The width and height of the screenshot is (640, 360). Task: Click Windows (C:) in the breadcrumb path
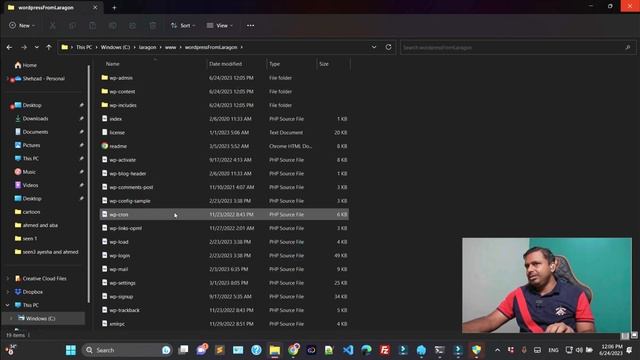(115, 47)
